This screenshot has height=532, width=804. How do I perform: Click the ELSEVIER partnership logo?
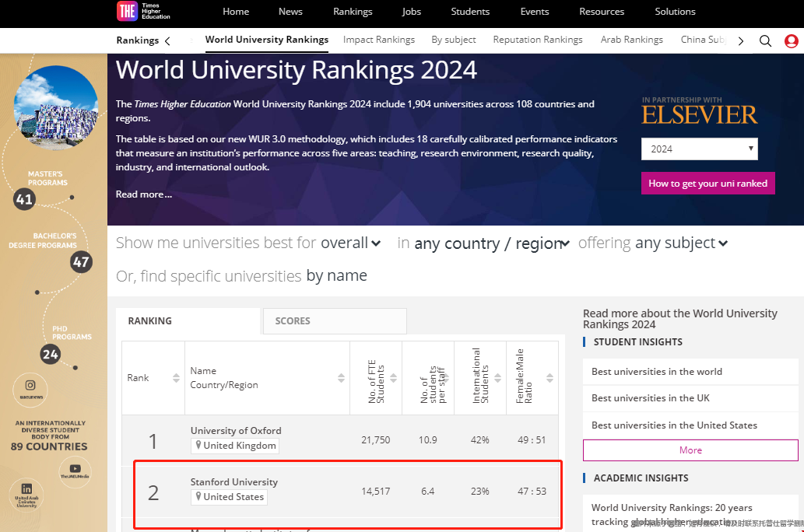pyautogui.click(x=700, y=110)
